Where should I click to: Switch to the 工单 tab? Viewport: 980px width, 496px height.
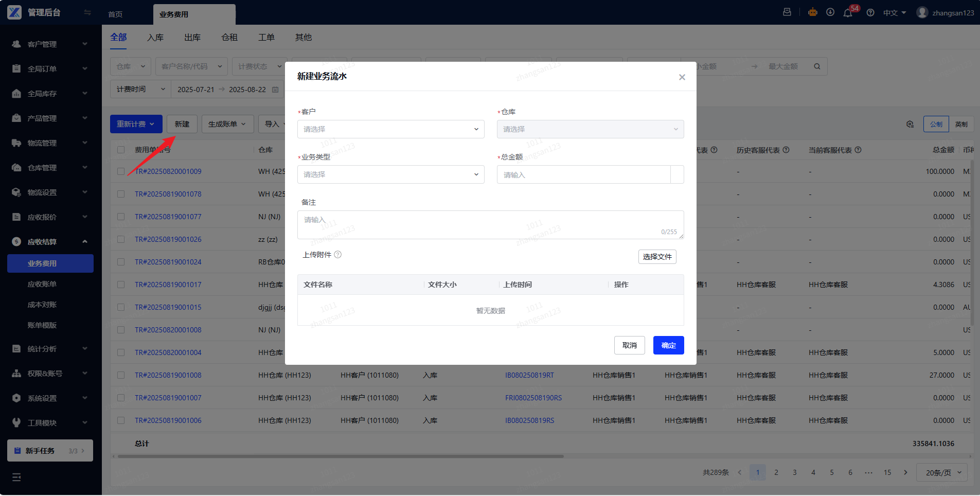click(266, 38)
